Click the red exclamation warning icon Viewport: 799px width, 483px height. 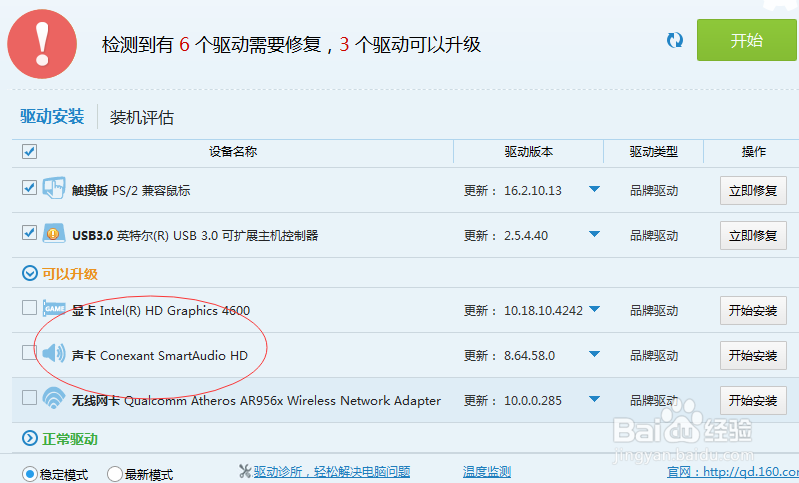click(x=42, y=44)
